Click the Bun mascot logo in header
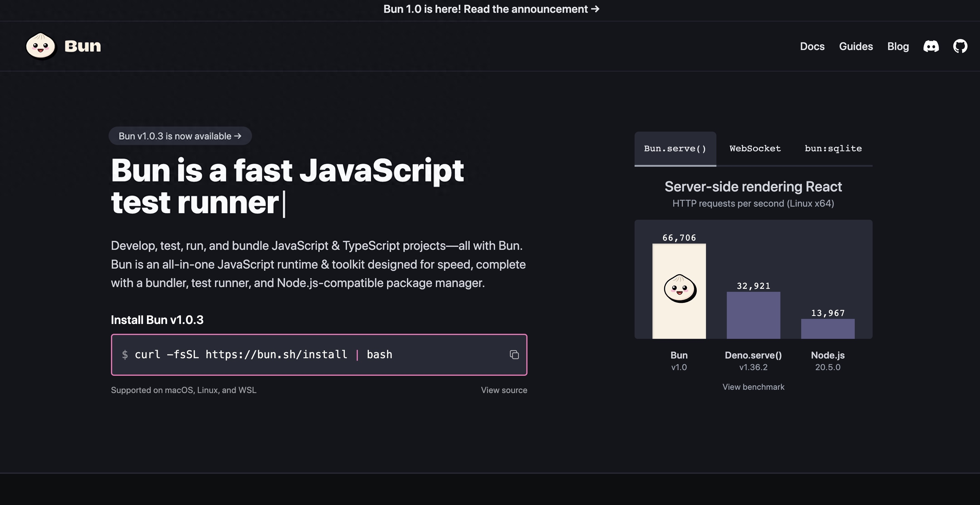This screenshot has height=505, width=980. click(41, 46)
